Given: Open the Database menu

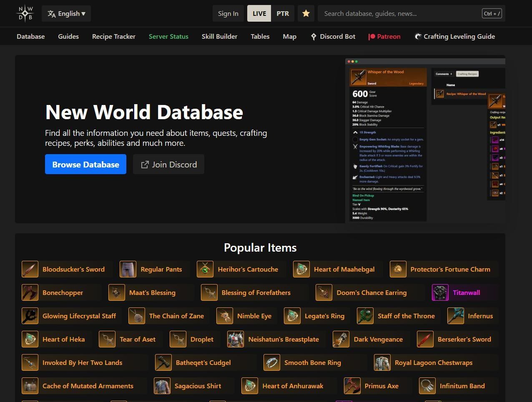Looking at the screenshot, I should 30,37.
